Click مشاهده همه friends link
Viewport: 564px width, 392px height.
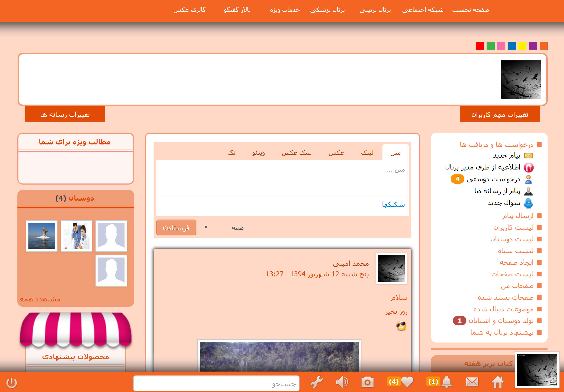coord(40,299)
